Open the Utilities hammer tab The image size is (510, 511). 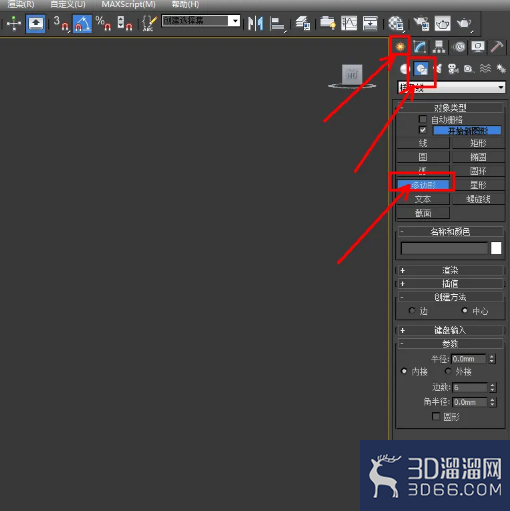point(497,47)
